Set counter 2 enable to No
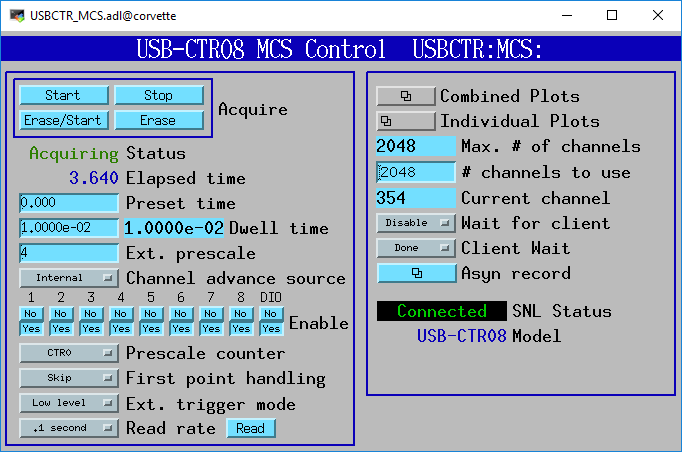Image resolution: width=682 pixels, height=452 pixels. (61, 313)
